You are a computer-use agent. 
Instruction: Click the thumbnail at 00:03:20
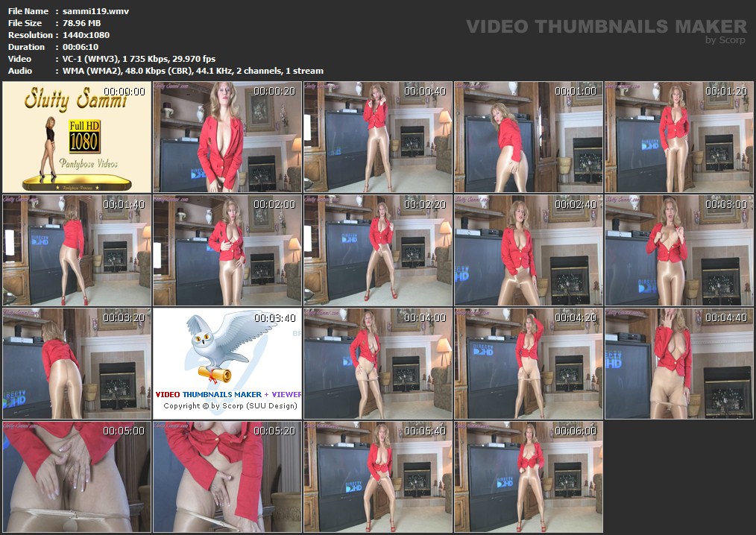[76, 364]
